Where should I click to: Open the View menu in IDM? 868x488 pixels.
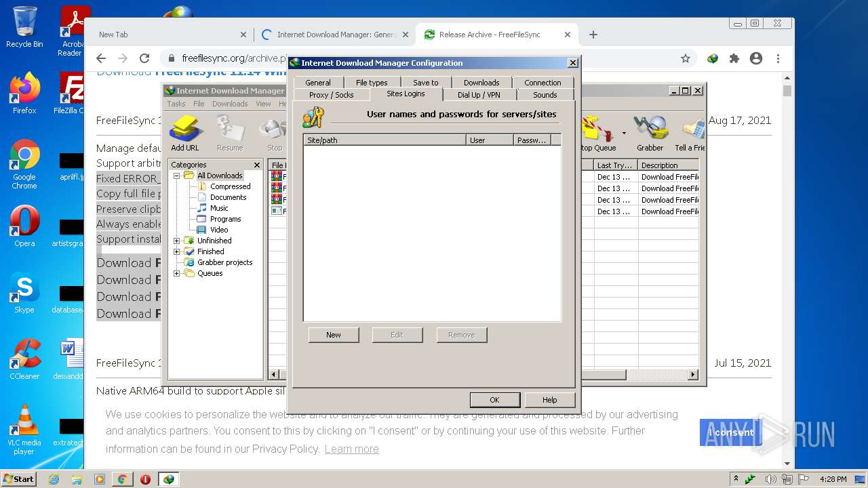point(264,104)
